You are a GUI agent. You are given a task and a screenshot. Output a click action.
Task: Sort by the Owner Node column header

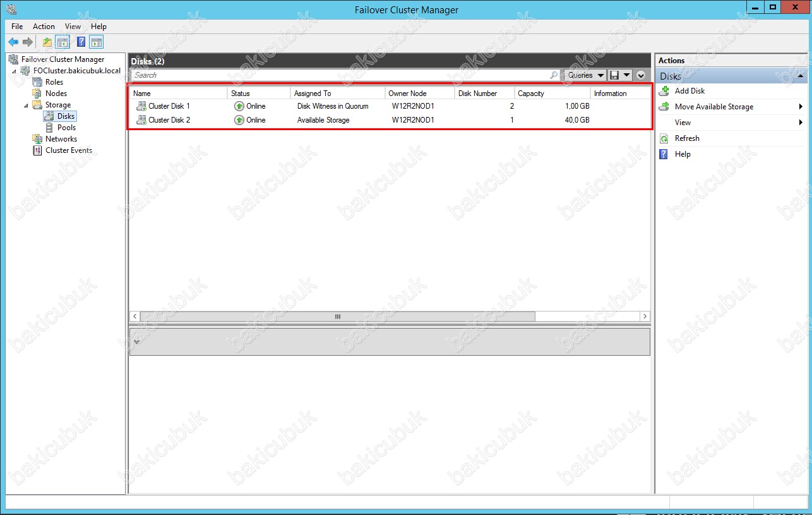point(420,94)
